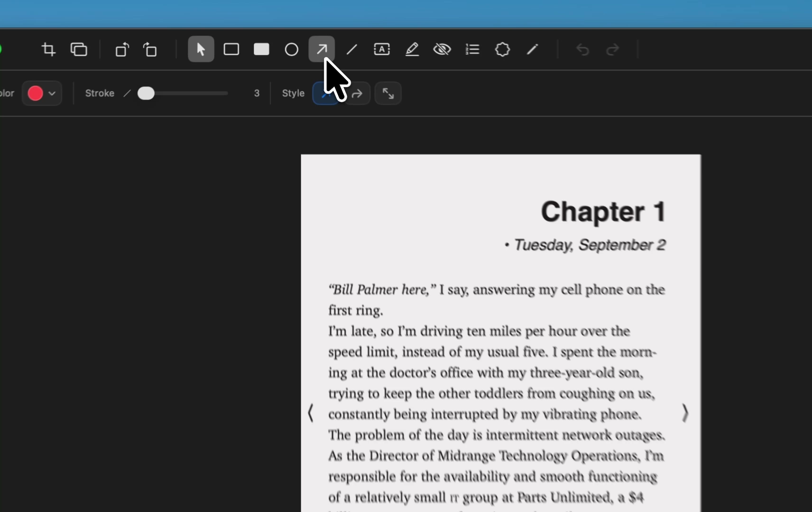Pick the Text box tool
The width and height of the screenshot is (812, 512).
(x=382, y=49)
